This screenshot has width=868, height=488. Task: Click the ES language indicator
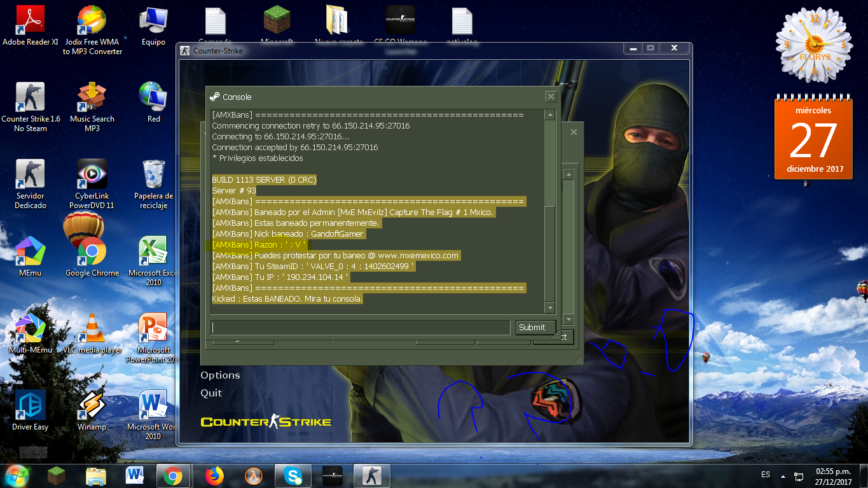point(766,475)
